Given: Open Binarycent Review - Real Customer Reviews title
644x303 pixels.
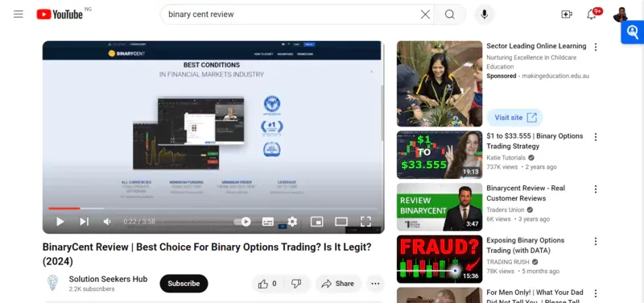Looking at the screenshot, I should pos(526,193).
